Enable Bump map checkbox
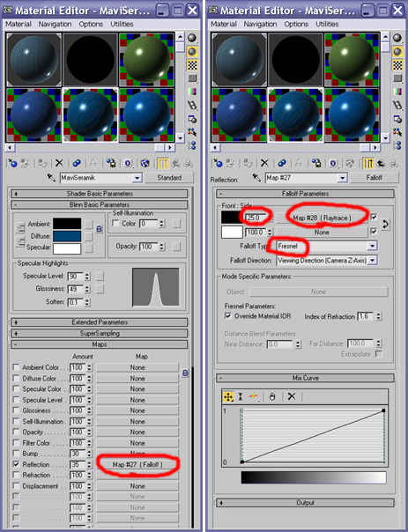This screenshot has height=532, width=408. 16,454
